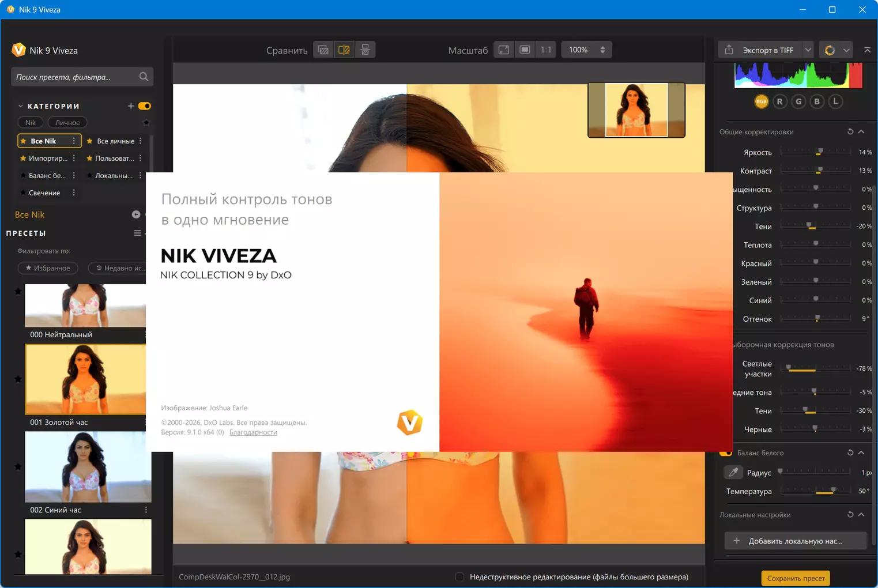Click the navigator preview thumbnail
878x588 pixels.
coord(636,110)
